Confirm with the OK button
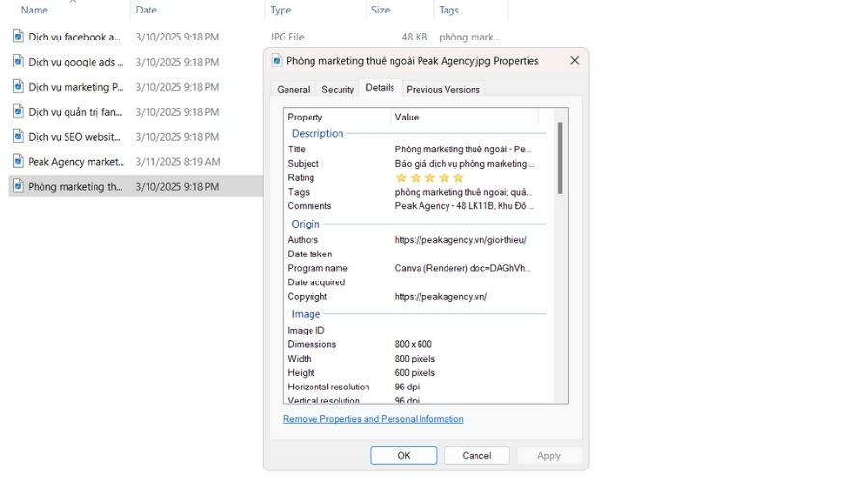The image size is (868, 482). pos(403,455)
